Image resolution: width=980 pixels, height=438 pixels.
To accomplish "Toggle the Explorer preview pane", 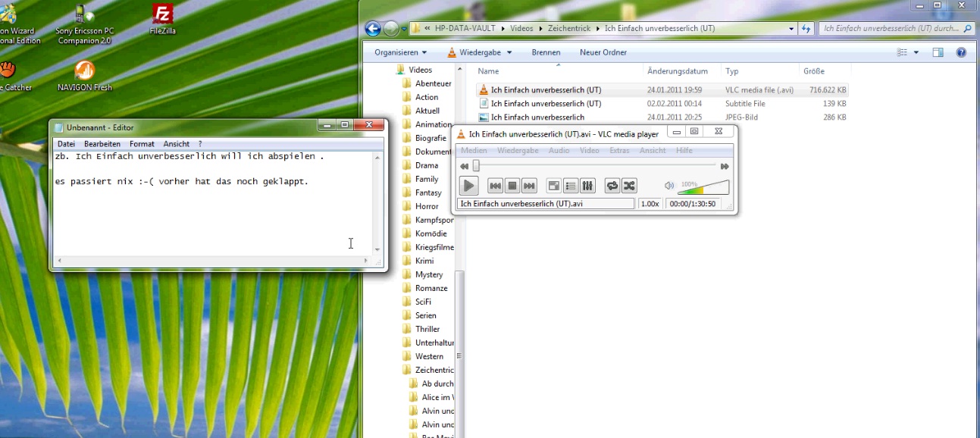I will (938, 52).
